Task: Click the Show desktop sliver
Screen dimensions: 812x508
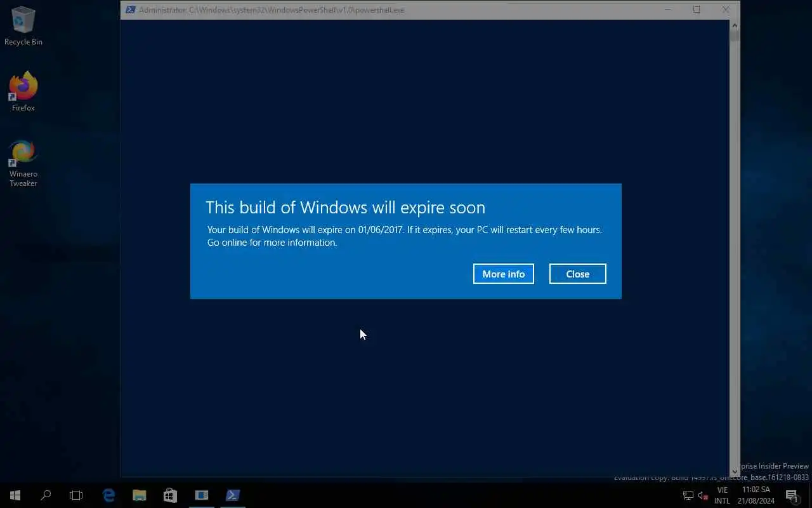Action: point(810,495)
